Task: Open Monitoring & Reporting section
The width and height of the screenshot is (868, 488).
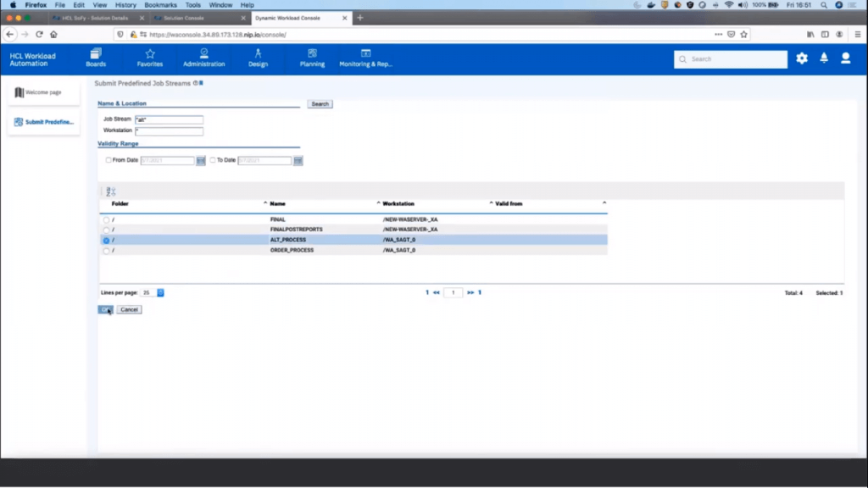Action: [x=365, y=58]
